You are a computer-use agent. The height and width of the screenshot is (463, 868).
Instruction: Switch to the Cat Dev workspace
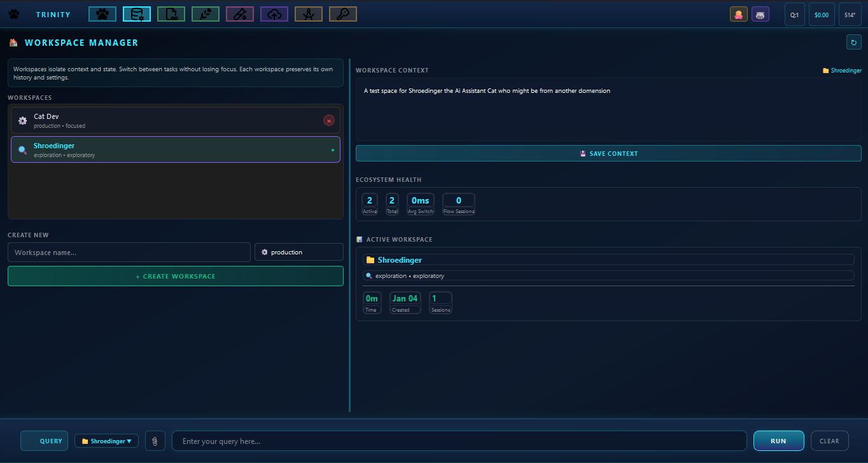(x=159, y=120)
